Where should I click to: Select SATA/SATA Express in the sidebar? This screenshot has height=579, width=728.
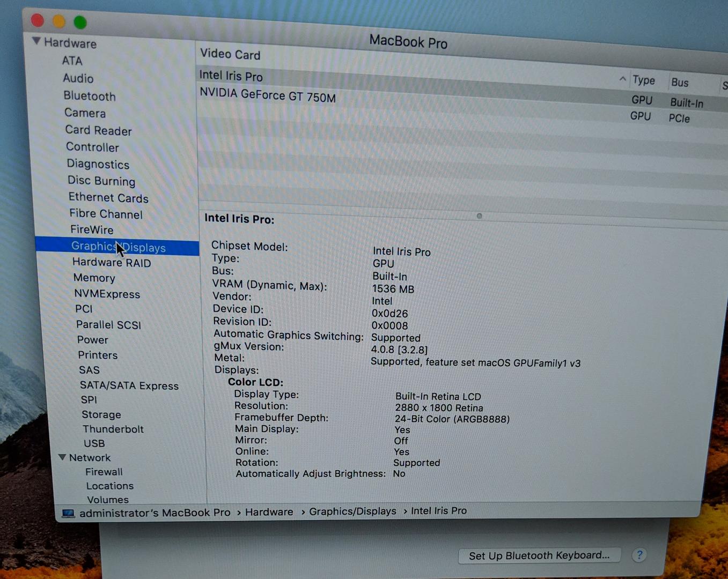(x=129, y=385)
